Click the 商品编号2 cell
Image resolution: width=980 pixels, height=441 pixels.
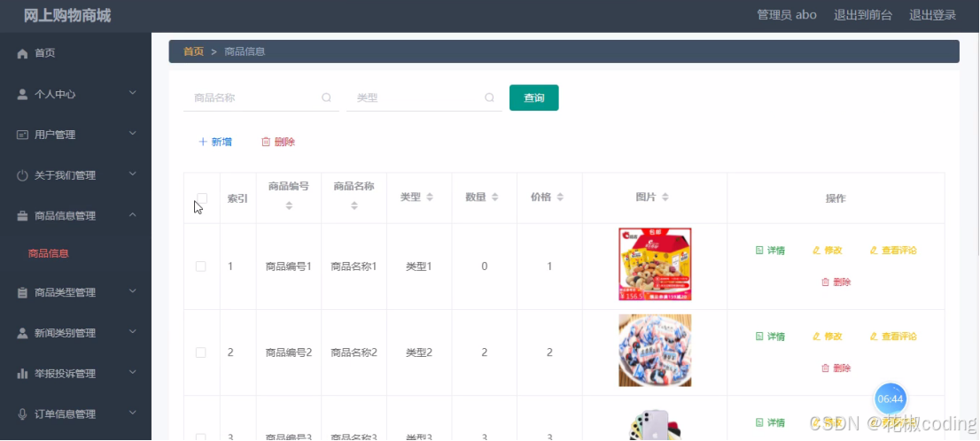(289, 352)
